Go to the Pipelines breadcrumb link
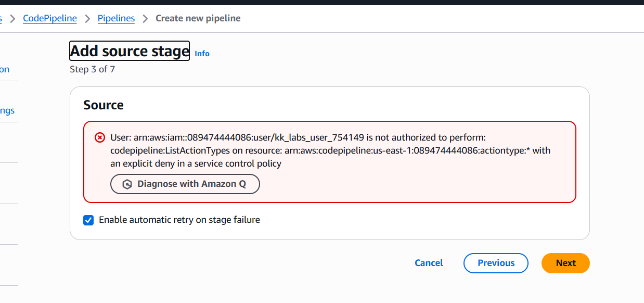The height and width of the screenshot is (303, 644). (x=116, y=19)
